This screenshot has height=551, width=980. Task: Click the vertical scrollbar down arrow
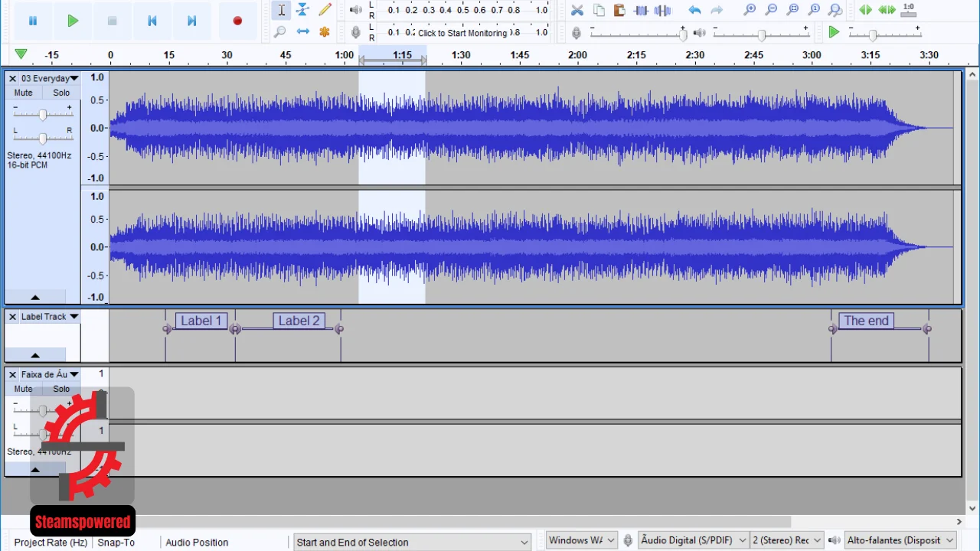click(x=972, y=507)
